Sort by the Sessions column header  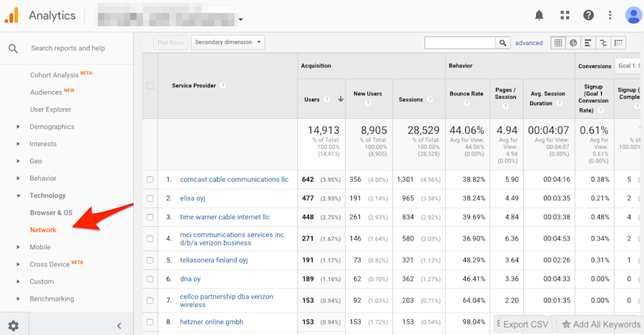coord(411,99)
